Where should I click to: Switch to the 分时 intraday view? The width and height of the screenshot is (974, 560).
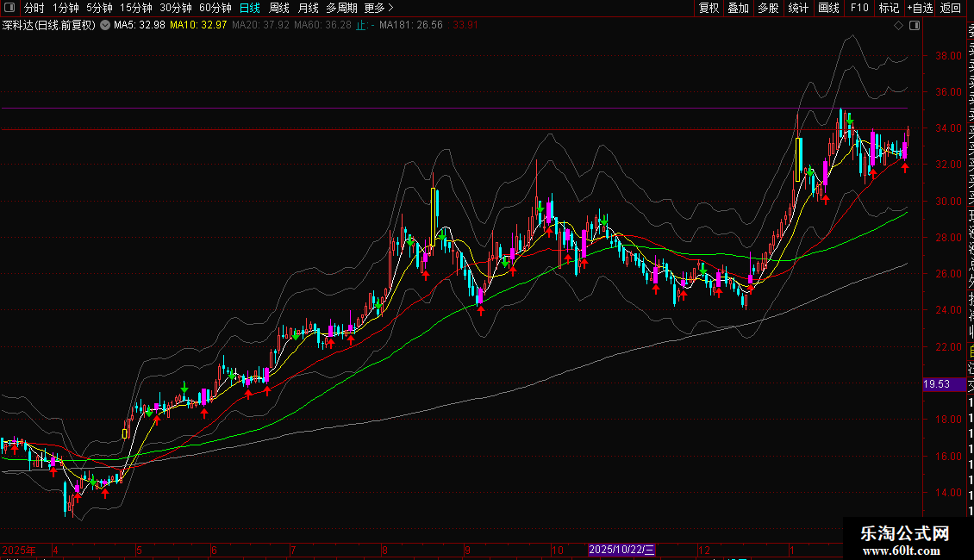[x=34, y=8]
